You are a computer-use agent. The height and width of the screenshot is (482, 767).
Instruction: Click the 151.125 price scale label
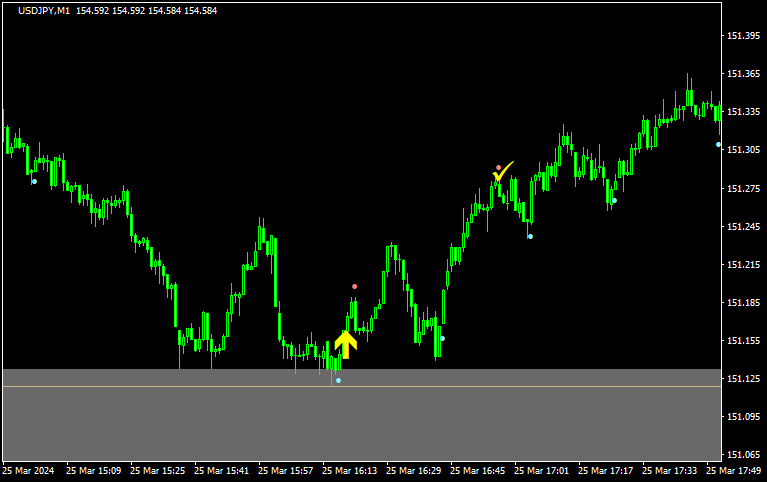pos(743,379)
